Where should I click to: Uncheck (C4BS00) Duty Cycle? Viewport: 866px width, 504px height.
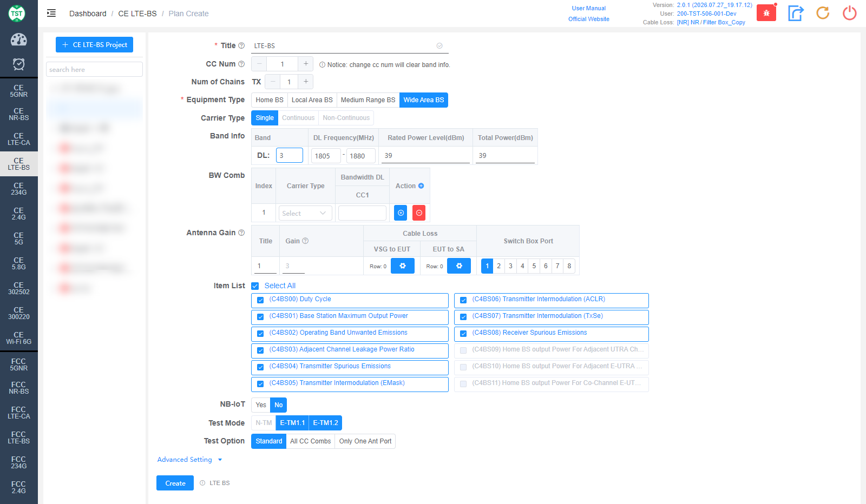pyautogui.click(x=260, y=300)
